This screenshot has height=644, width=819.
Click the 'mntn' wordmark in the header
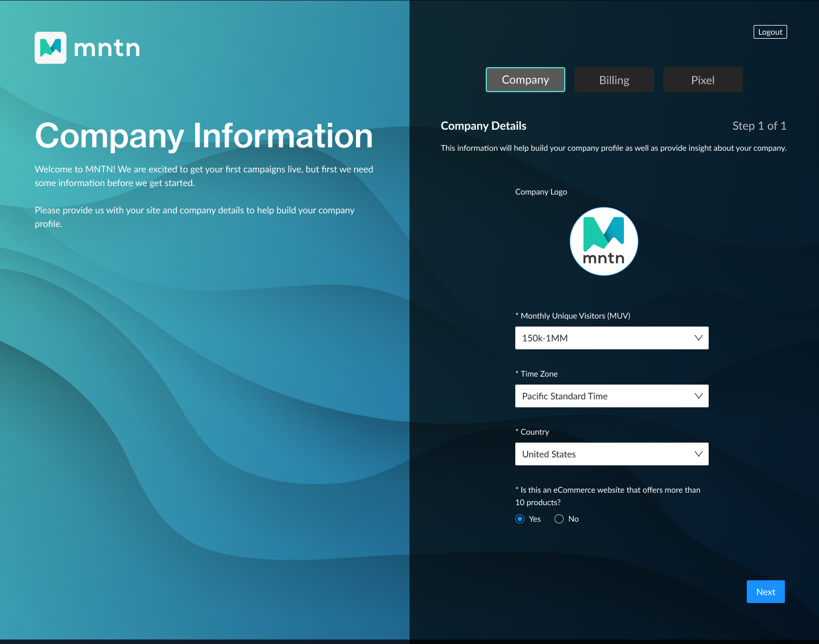[x=107, y=48]
